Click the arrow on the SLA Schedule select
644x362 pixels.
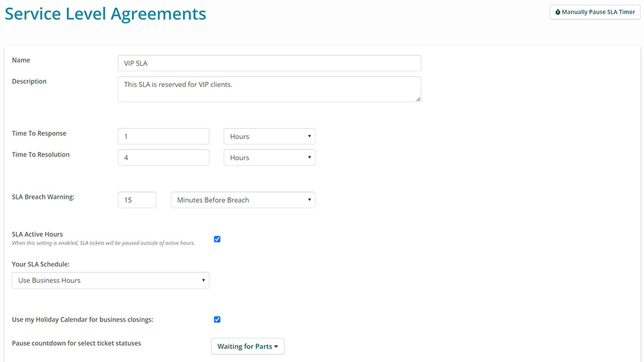tap(204, 280)
